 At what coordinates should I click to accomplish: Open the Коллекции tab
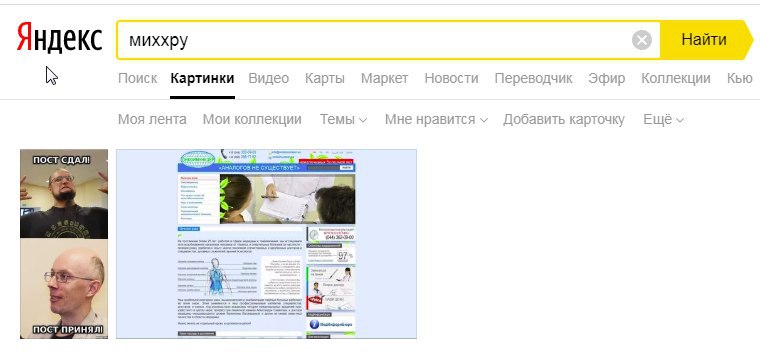coord(676,78)
